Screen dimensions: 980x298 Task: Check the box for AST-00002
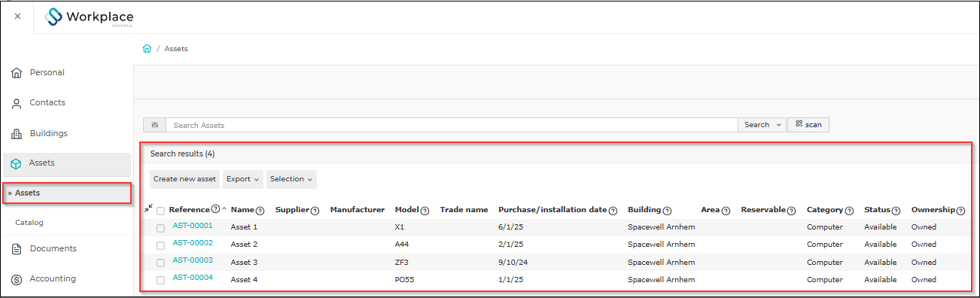[160, 245]
